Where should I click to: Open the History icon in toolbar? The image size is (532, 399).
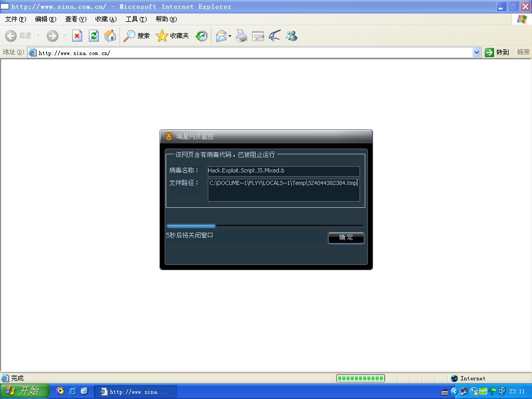tap(202, 36)
